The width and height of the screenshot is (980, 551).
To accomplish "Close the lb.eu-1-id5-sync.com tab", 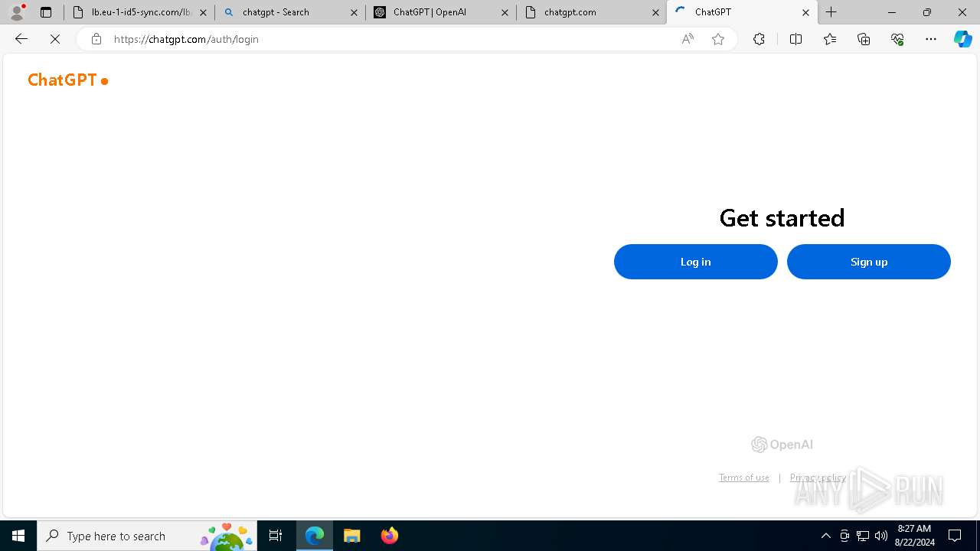I will pyautogui.click(x=203, y=12).
